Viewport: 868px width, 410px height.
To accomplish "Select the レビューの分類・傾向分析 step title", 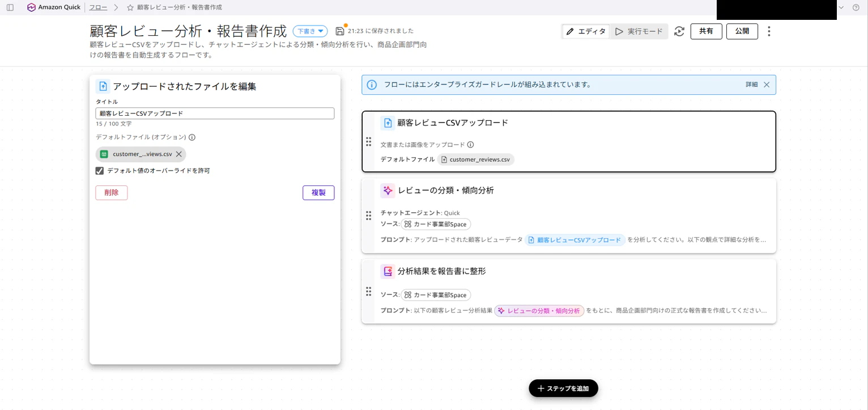I will click(445, 191).
